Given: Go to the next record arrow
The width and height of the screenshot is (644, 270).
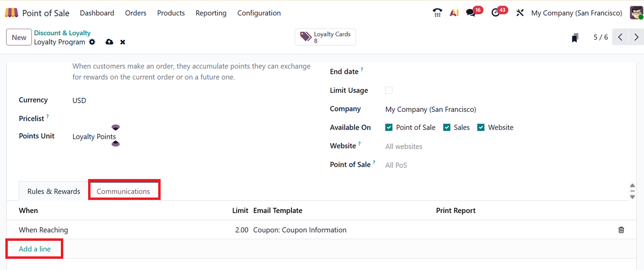Looking at the screenshot, I should coord(636,37).
